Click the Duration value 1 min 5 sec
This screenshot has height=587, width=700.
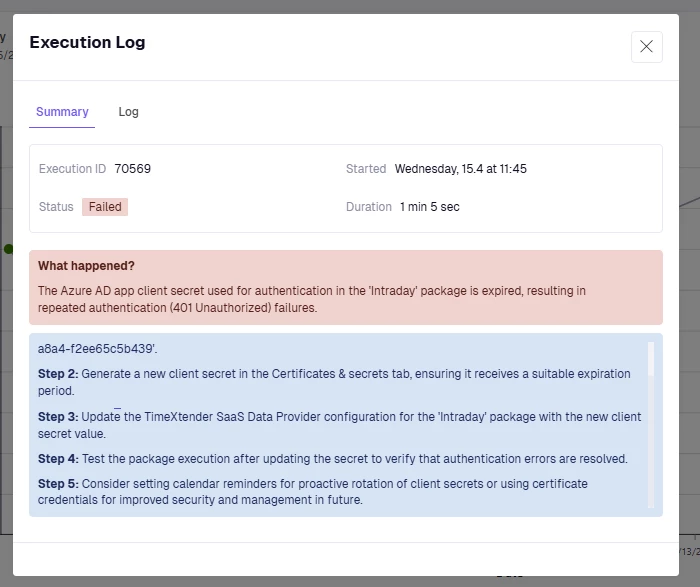(429, 207)
